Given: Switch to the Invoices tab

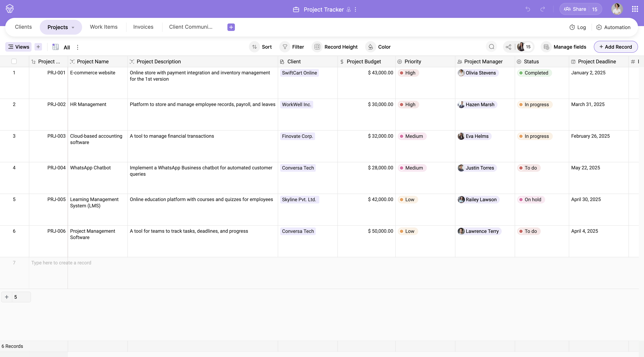Looking at the screenshot, I should (143, 27).
